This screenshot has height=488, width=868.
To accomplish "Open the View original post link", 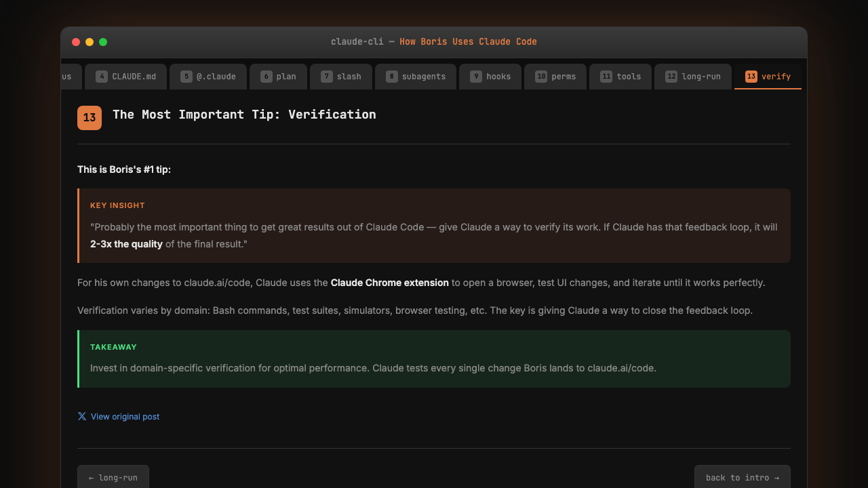I will (x=125, y=417).
